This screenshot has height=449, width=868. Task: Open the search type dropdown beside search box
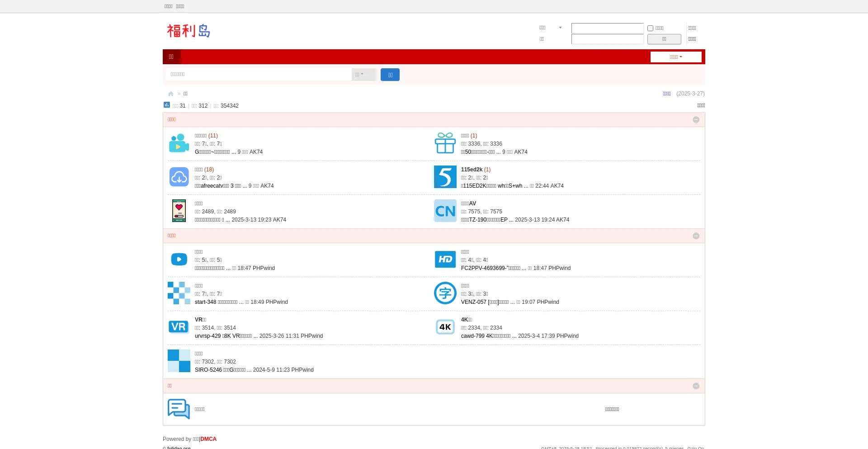[363, 75]
